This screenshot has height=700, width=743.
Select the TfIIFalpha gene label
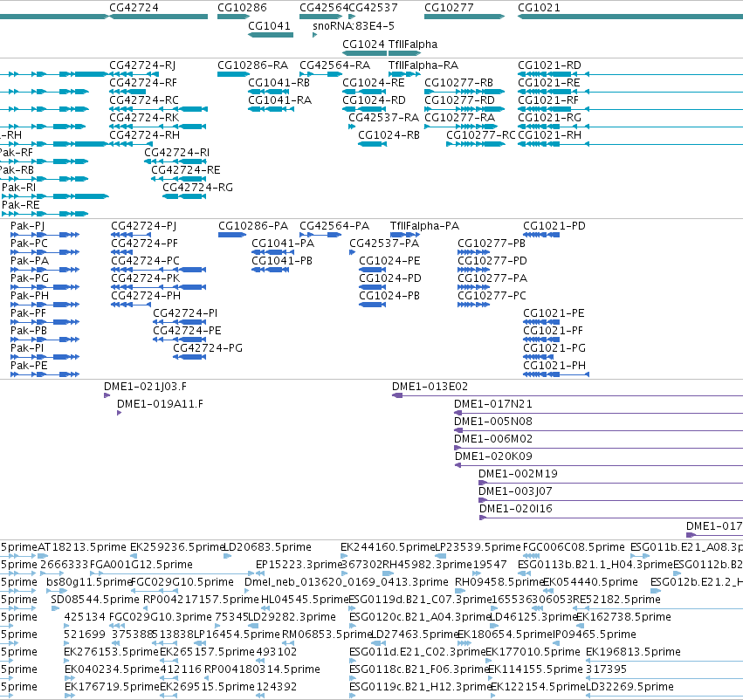[x=413, y=44]
